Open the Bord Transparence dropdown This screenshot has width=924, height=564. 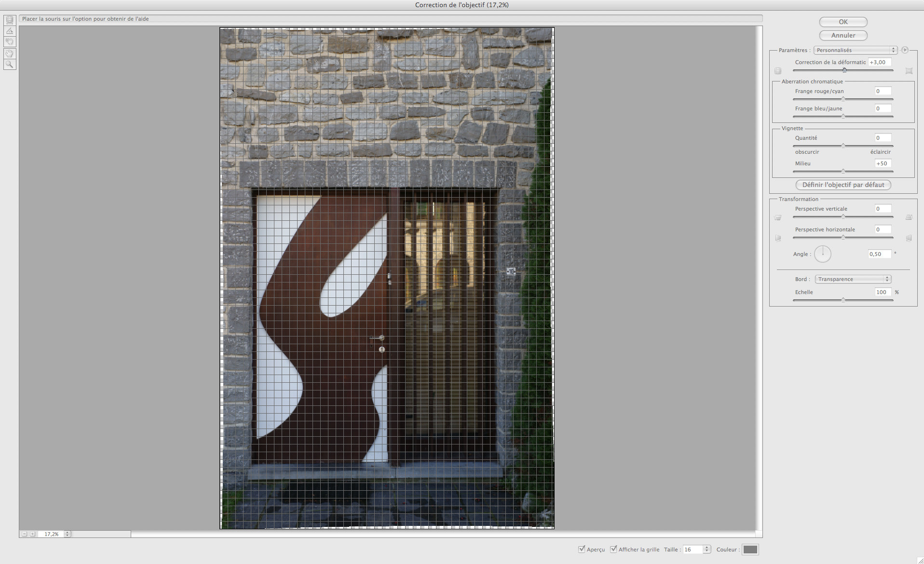(x=853, y=279)
